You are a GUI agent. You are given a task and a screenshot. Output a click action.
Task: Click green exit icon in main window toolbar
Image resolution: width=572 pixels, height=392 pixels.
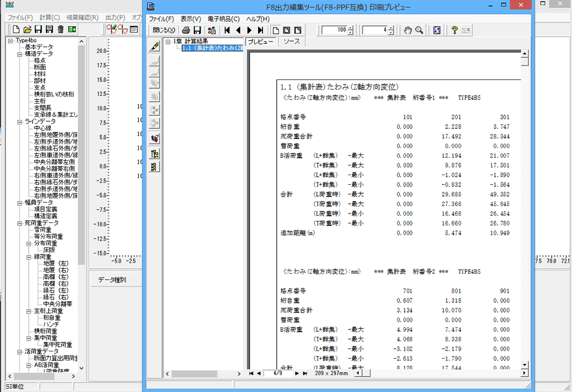coord(72,29)
